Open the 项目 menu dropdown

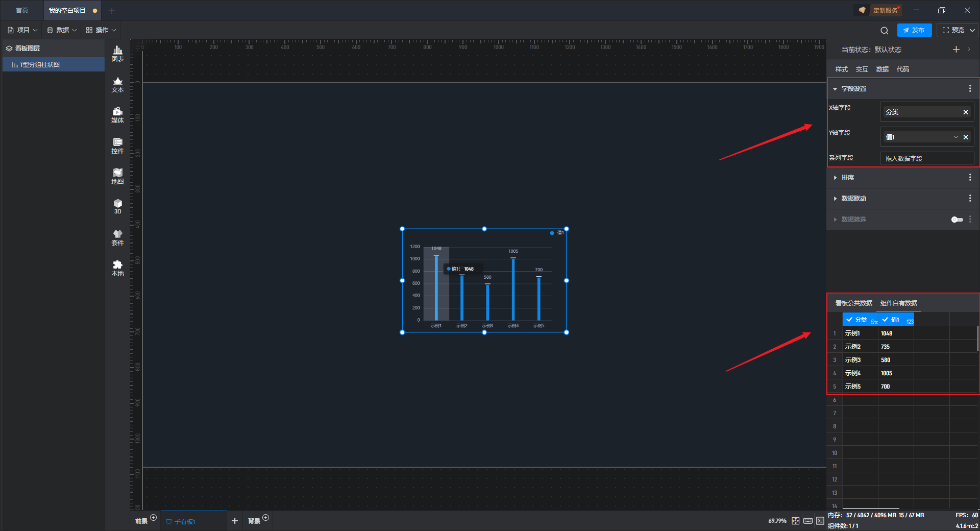(x=22, y=30)
